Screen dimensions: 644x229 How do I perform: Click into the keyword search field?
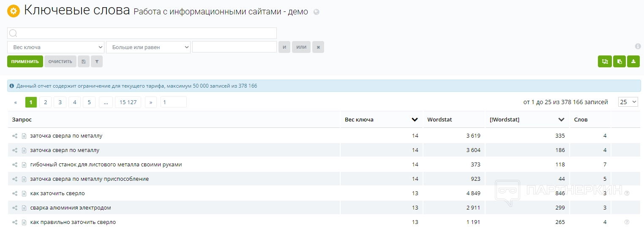(x=142, y=33)
